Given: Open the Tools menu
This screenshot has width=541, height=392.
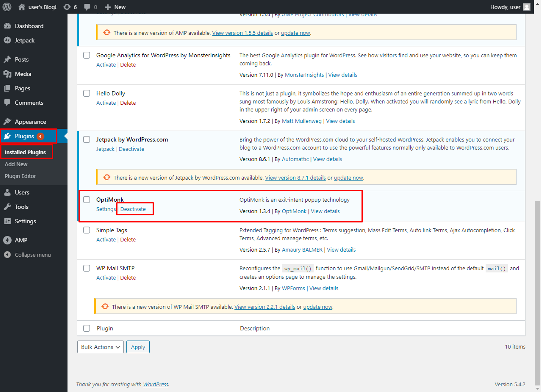Looking at the screenshot, I should coord(22,207).
